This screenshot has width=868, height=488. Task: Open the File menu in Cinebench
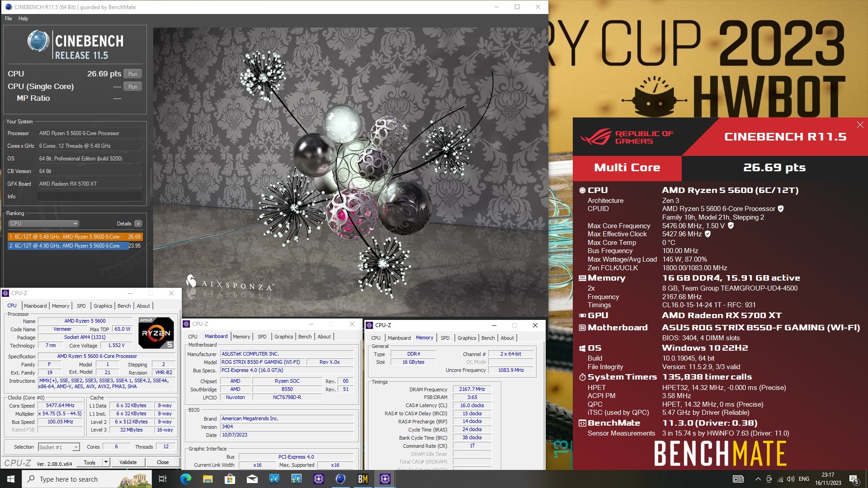pyautogui.click(x=8, y=19)
